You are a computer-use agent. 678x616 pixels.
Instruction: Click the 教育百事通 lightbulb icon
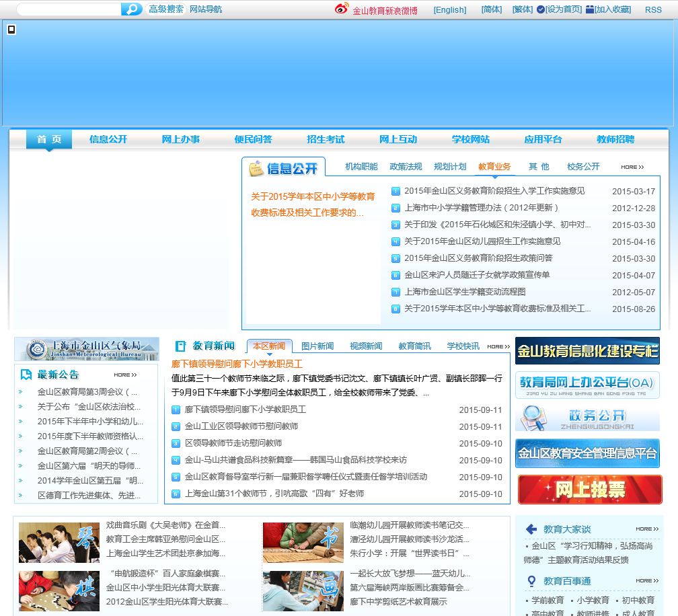[x=531, y=581]
